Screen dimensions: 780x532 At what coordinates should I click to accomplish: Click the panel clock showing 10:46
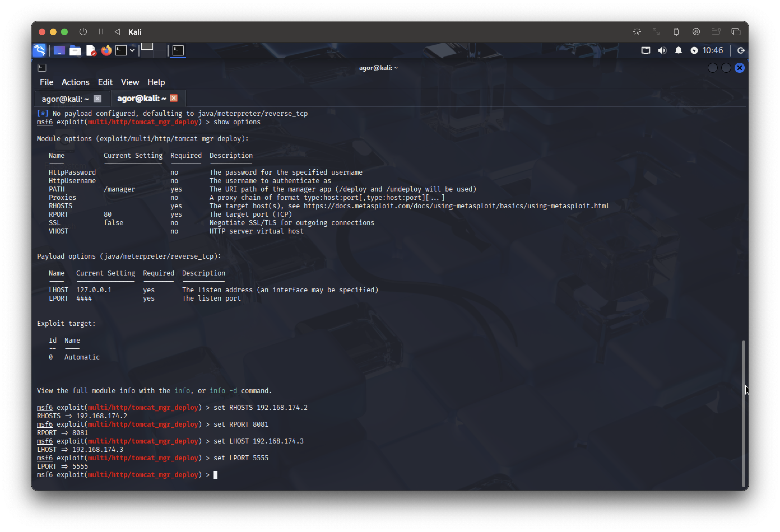coord(712,50)
